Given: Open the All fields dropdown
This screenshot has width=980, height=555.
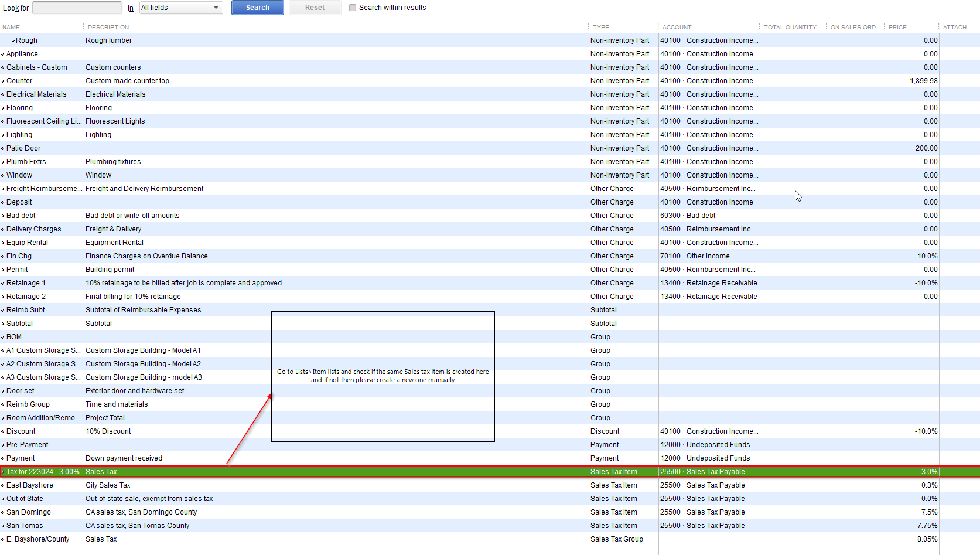Looking at the screenshot, I should pyautogui.click(x=181, y=8).
